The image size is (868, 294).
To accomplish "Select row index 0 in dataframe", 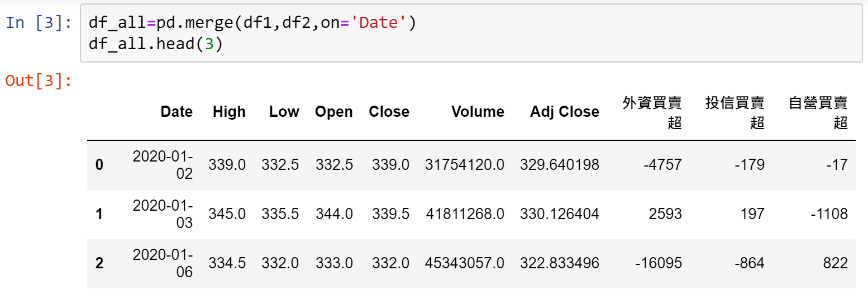I will [x=99, y=165].
